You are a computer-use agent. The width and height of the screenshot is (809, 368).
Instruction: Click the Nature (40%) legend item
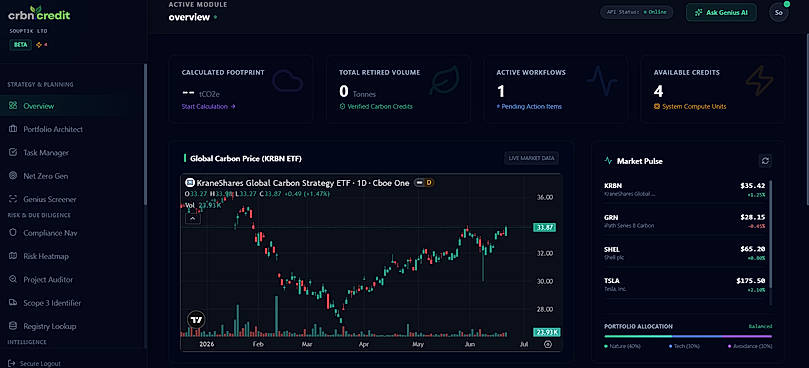[624, 346]
